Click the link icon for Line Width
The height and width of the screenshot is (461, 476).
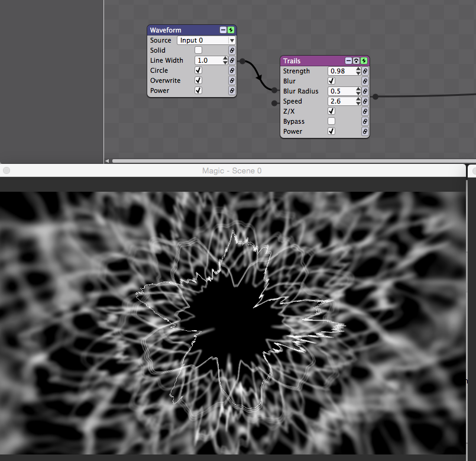232,60
